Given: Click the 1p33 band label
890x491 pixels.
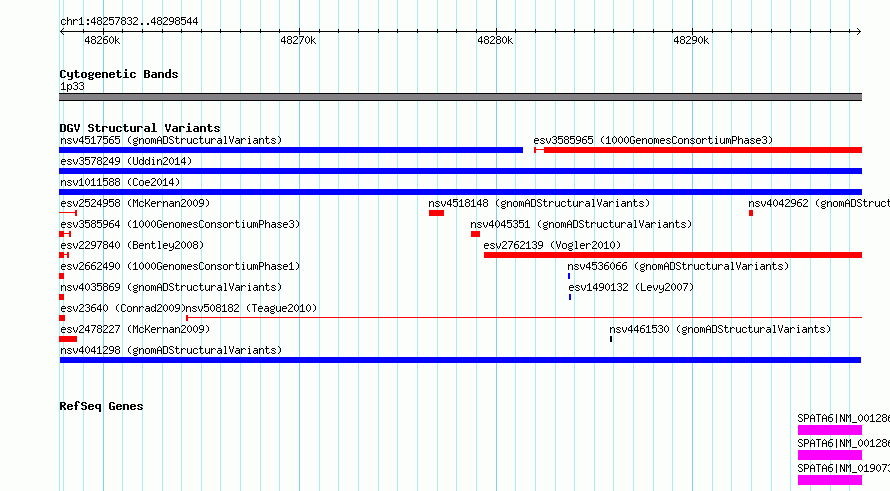Looking at the screenshot, I should coord(72,86).
